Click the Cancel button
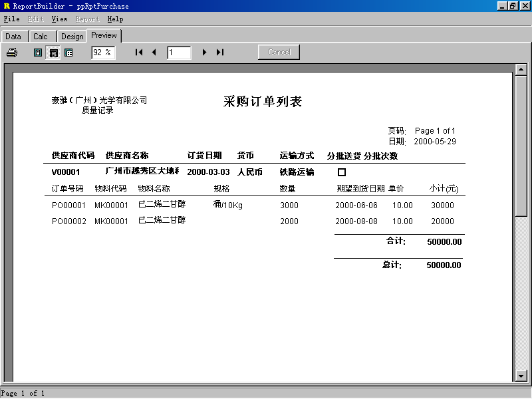The width and height of the screenshot is (532, 399). tap(279, 52)
